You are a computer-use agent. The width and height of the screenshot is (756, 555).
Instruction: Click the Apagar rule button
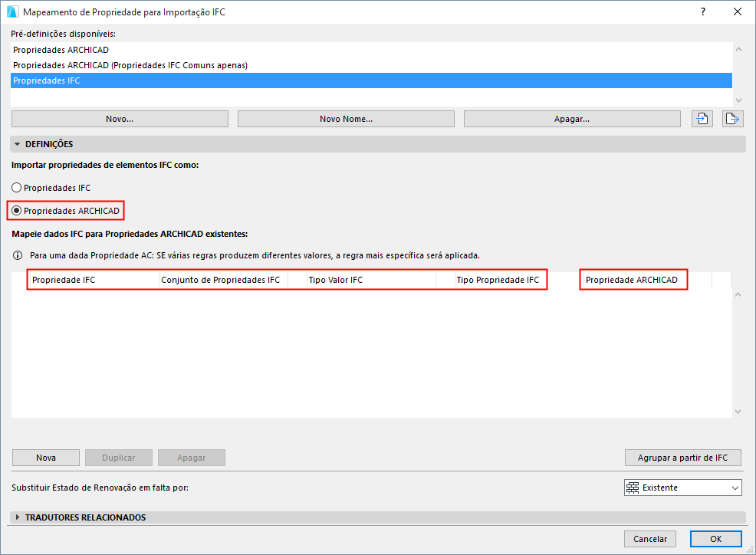(192, 458)
